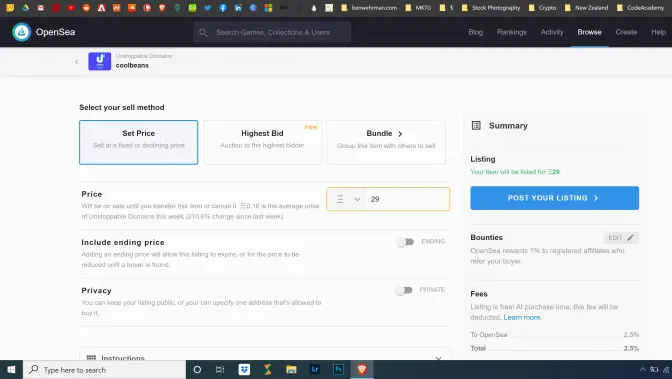Open the Duolingo bookmark
The image size is (672, 379).
pos(192,8)
